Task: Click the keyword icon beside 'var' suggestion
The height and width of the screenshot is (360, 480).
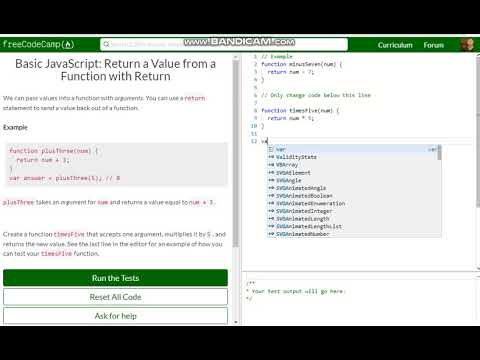Action: (271, 149)
